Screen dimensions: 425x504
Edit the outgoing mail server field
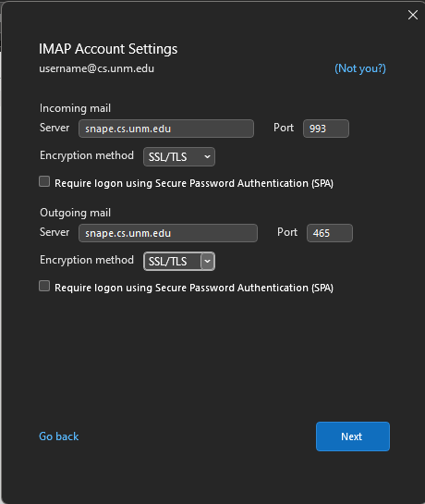[168, 233]
